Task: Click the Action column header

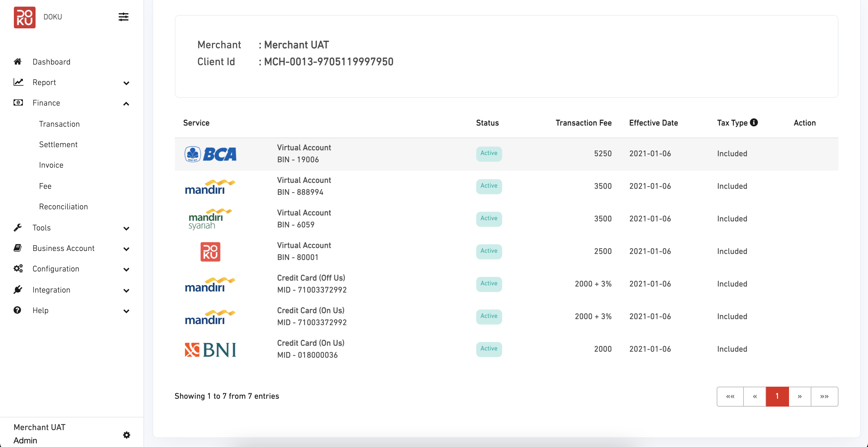Action: (805, 123)
